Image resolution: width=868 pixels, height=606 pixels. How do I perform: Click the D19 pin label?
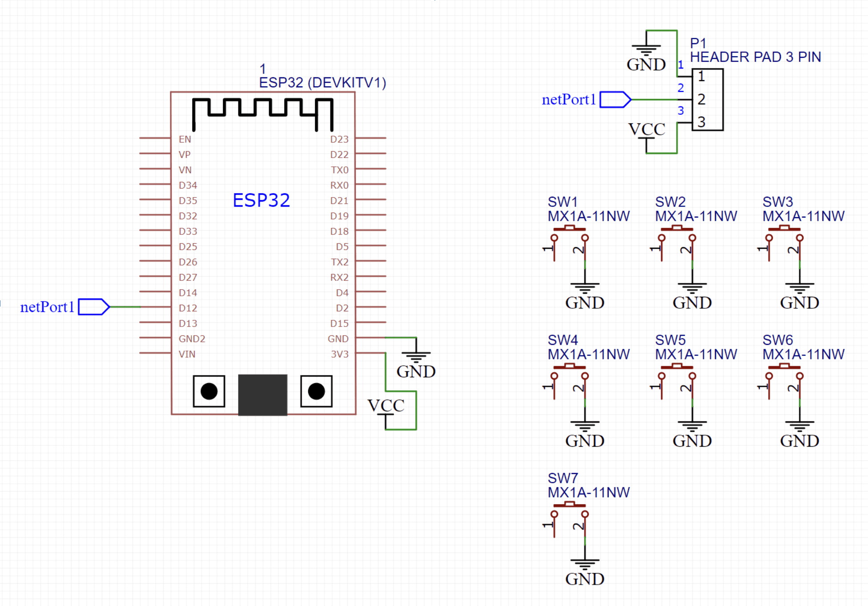(339, 216)
